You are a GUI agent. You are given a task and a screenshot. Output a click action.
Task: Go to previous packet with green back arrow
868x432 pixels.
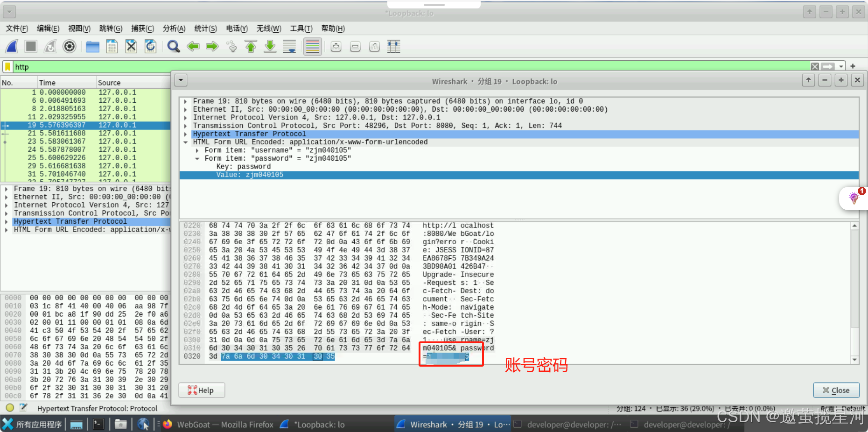point(193,46)
